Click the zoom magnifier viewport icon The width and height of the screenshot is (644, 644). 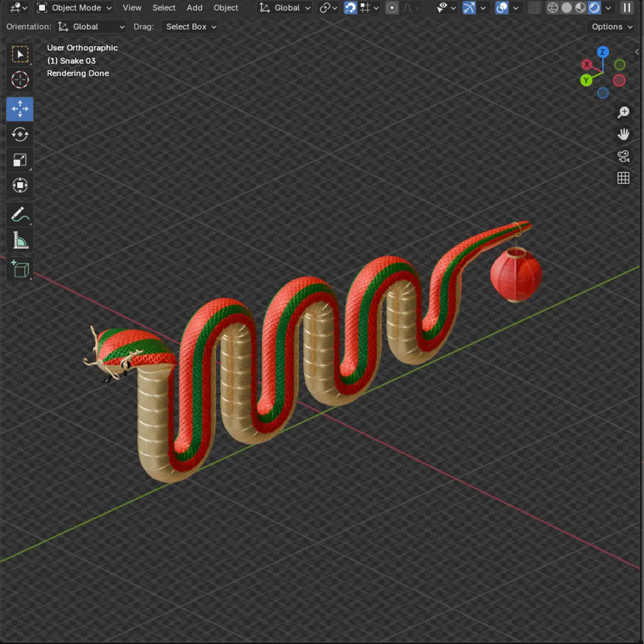623,112
